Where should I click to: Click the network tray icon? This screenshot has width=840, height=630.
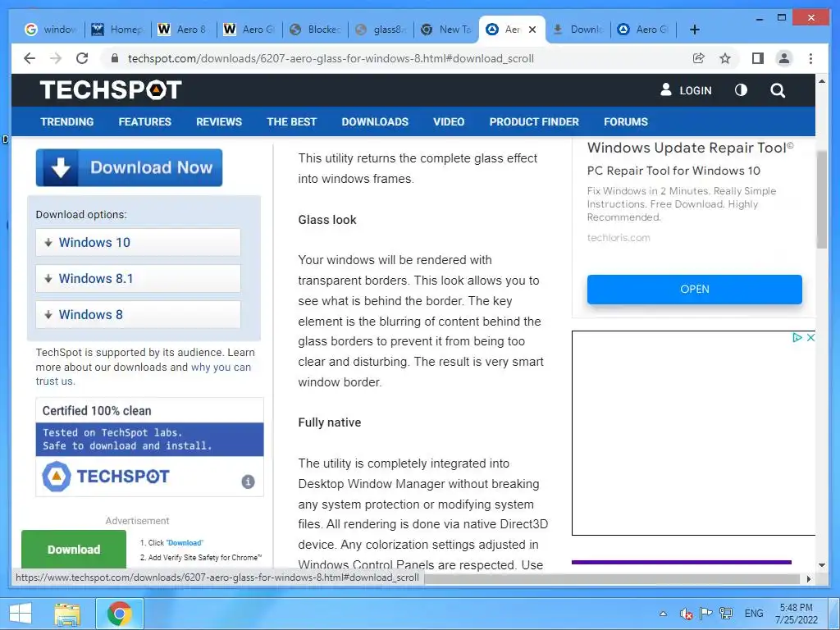point(727,614)
